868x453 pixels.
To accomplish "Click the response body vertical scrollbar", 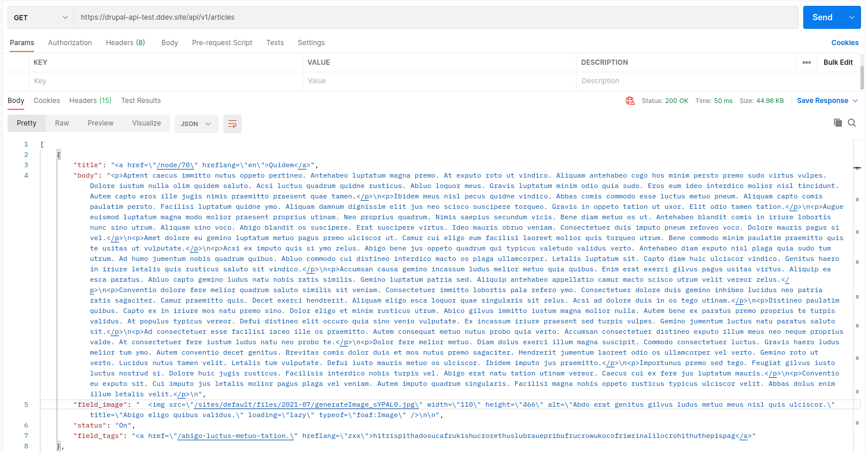I will (x=857, y=295).
